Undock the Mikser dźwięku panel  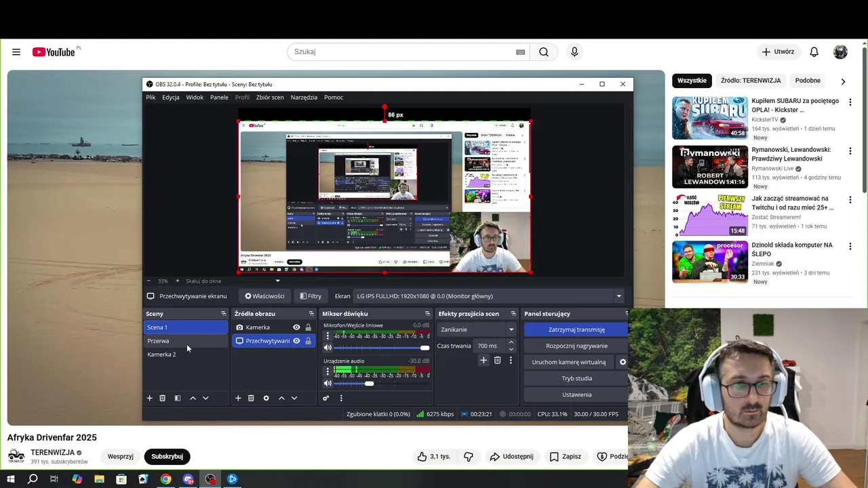[x=428, y=314]
